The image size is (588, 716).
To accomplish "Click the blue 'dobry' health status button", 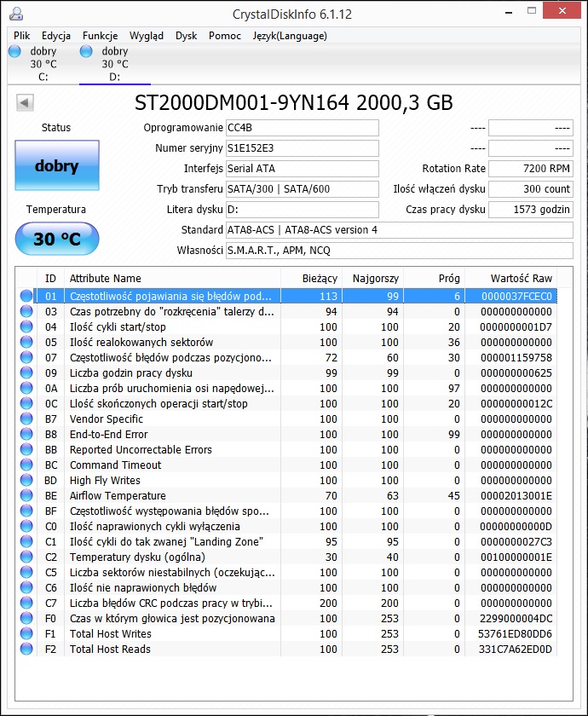I will click(57, 165).
